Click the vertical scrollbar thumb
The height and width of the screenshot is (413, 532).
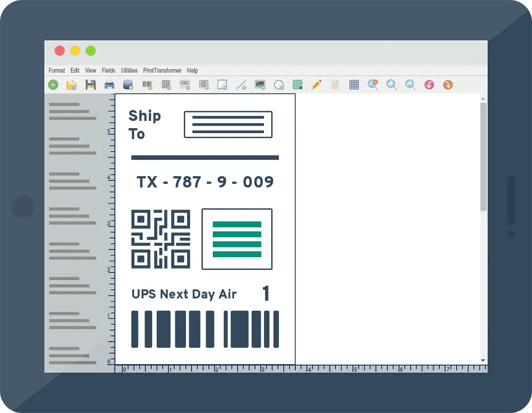pyautogui.click(x=484, y=156)
